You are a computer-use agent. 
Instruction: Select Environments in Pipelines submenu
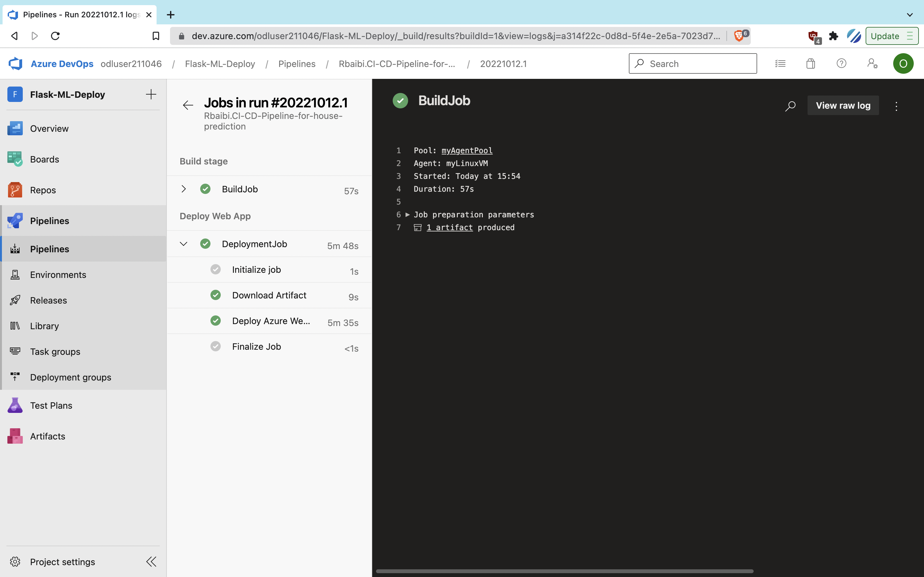click(58, 274)
